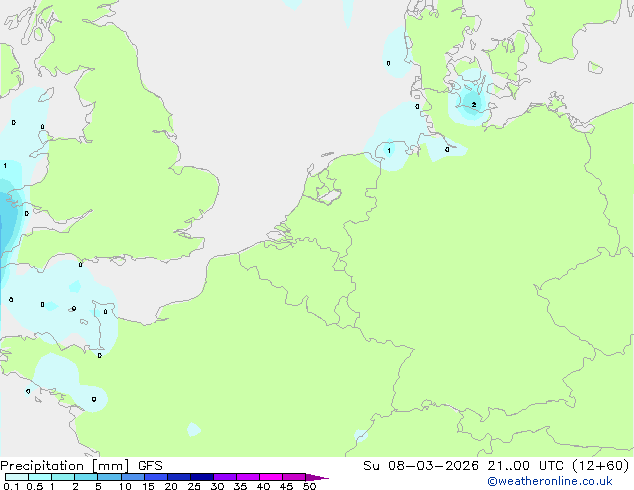634x490 pixels.
Task: Select the 45–50 mm legend color swatch
Action: click(x=294, y=477)
